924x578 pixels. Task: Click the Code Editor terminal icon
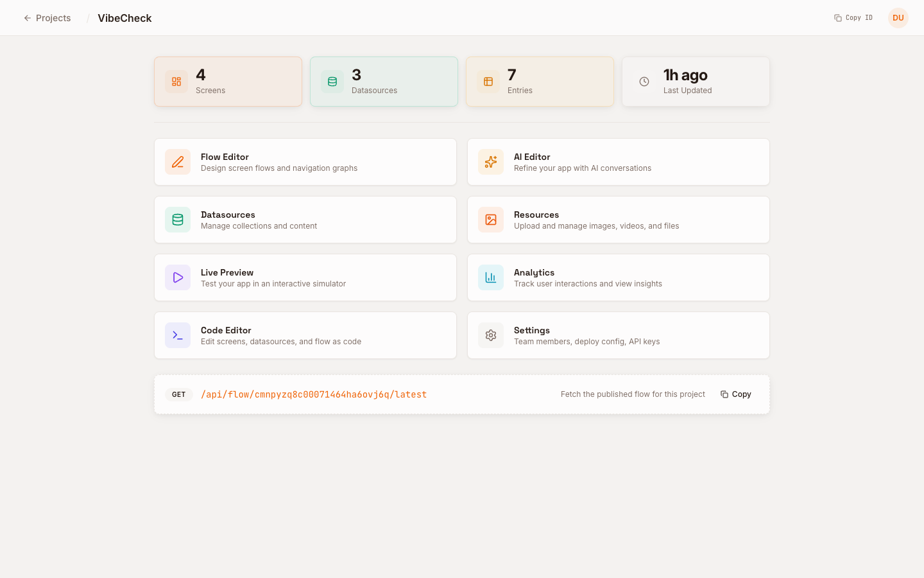click(178, 335)
